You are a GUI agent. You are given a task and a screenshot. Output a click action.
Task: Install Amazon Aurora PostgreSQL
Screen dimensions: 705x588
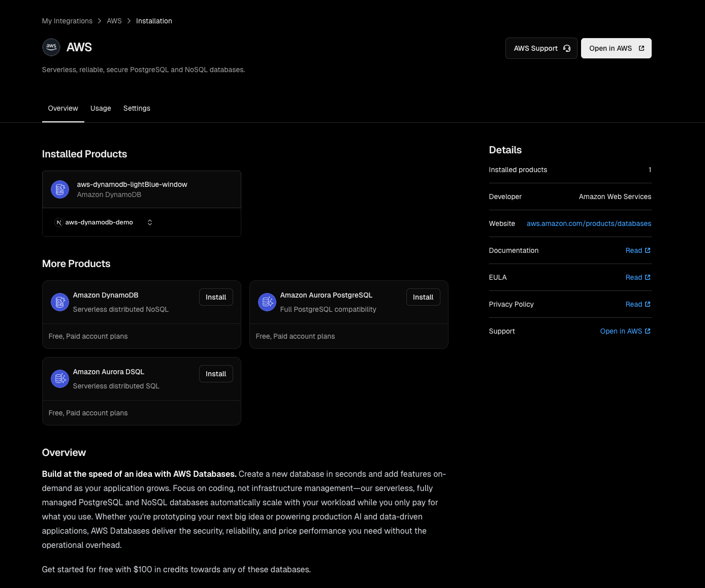coord(423,297)
